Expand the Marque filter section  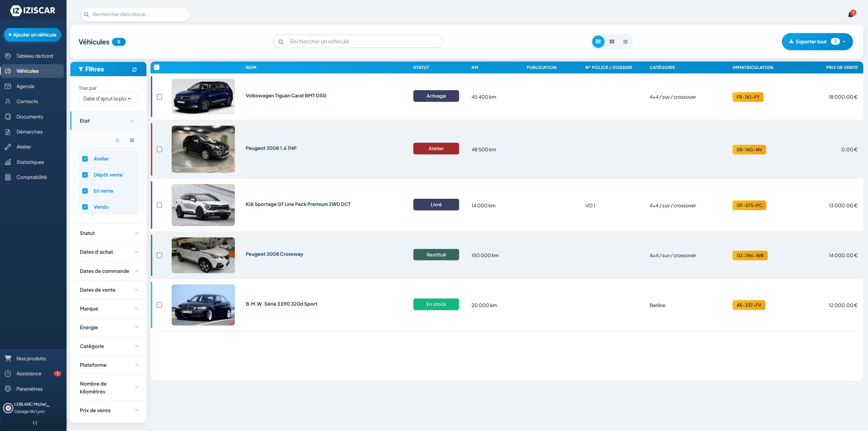tap(109, 309)
